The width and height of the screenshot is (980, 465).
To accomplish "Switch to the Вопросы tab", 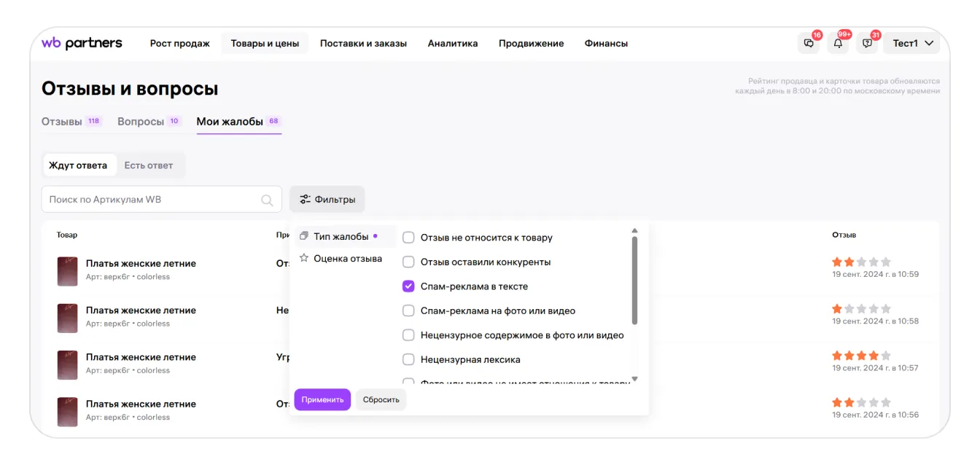I will tap(141, 122).
